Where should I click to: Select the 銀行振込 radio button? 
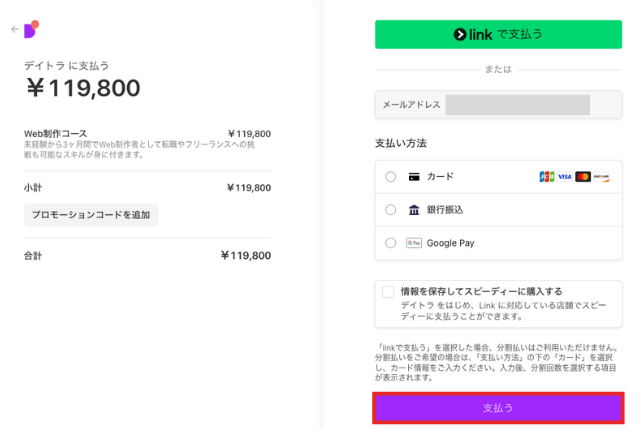click(x=391, y=210)
